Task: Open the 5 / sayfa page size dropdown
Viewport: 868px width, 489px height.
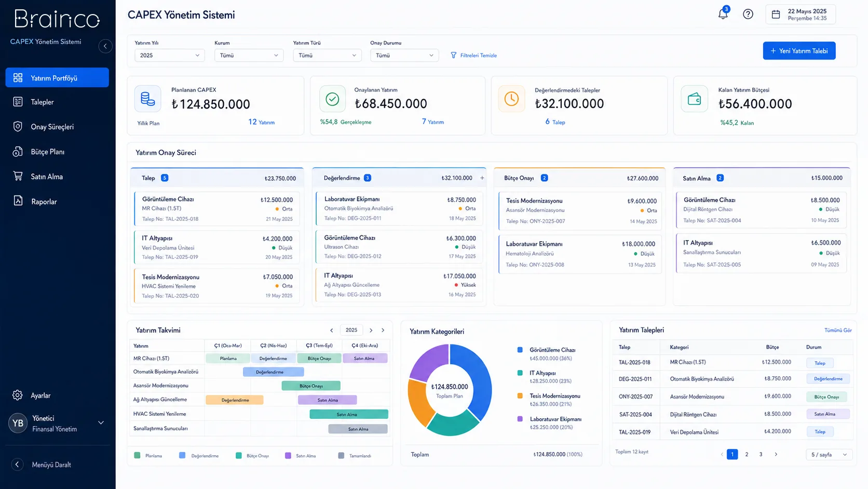Action: [x=829, y=455]
